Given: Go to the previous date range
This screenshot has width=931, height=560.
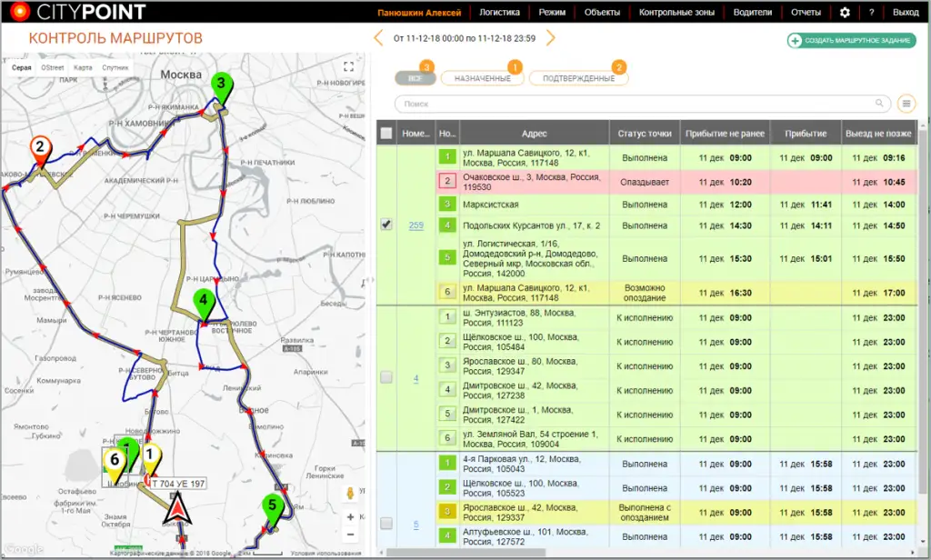Looking at the screenshot, I should point(379,38).
